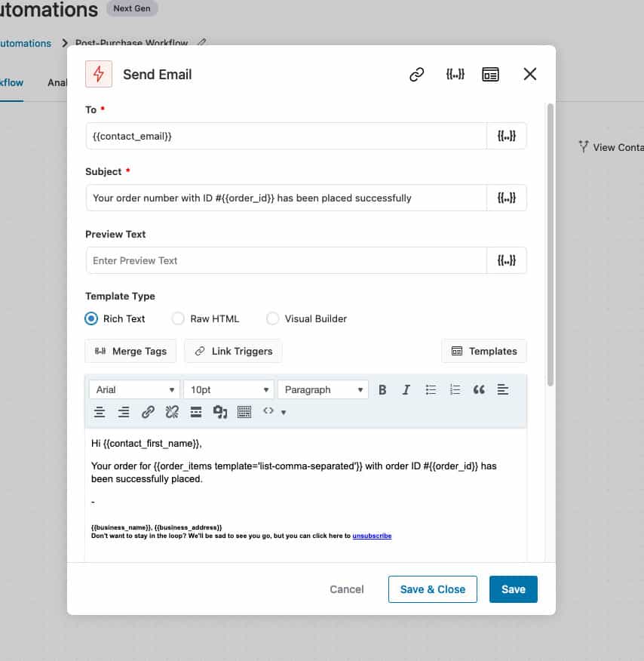Click the dialog vertical scrollbar
The width and height of the screenshot is (644, 661).
click(550, 244)
